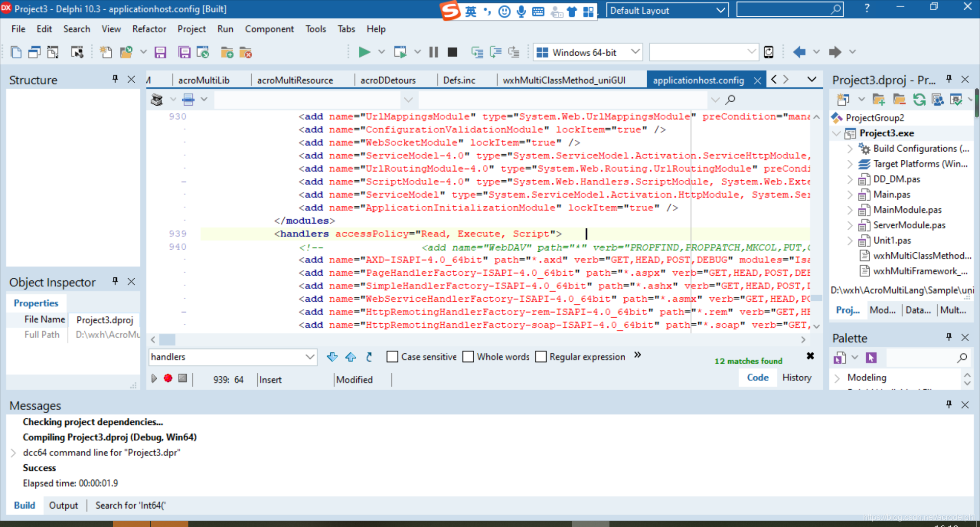Viewport: 980px width, 527px height.
Task: Click the Trace Into debug icon
Action: coord(477,52)
